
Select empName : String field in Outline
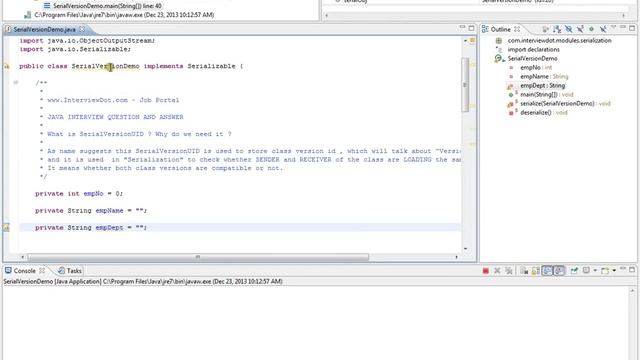(544, 76)
